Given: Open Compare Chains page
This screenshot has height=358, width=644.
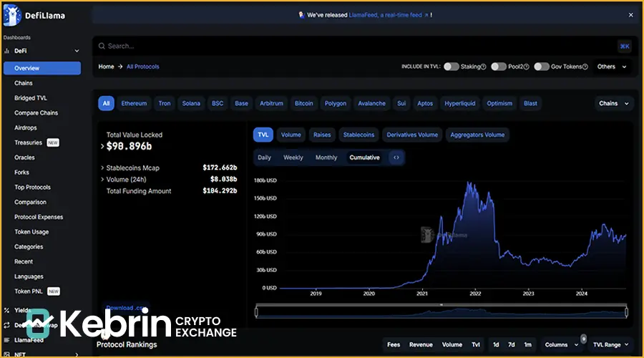Looking at the screenshot, I should (36, 112).
